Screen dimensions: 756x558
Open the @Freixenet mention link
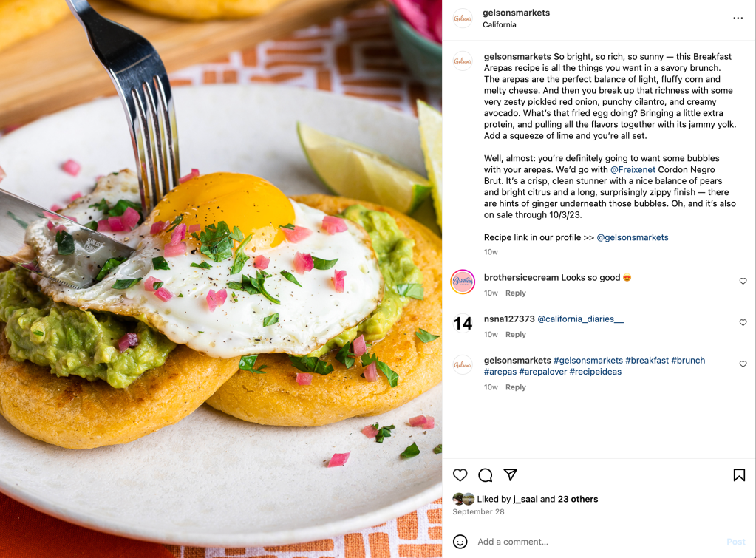click(x=633, y=170)
